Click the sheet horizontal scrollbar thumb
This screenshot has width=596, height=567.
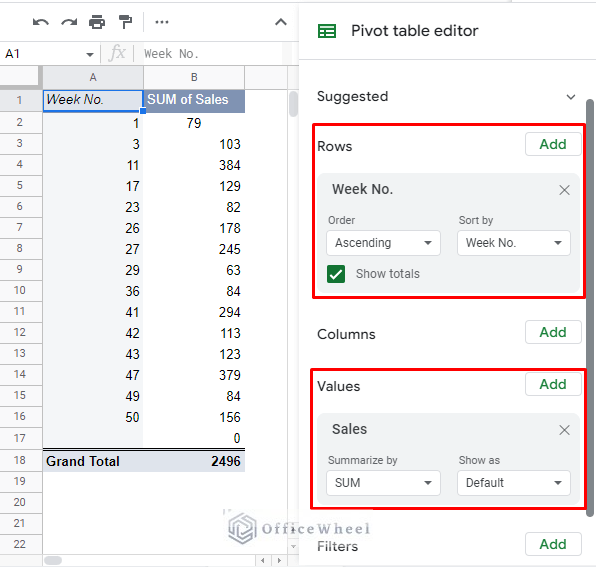coord(53,560)
